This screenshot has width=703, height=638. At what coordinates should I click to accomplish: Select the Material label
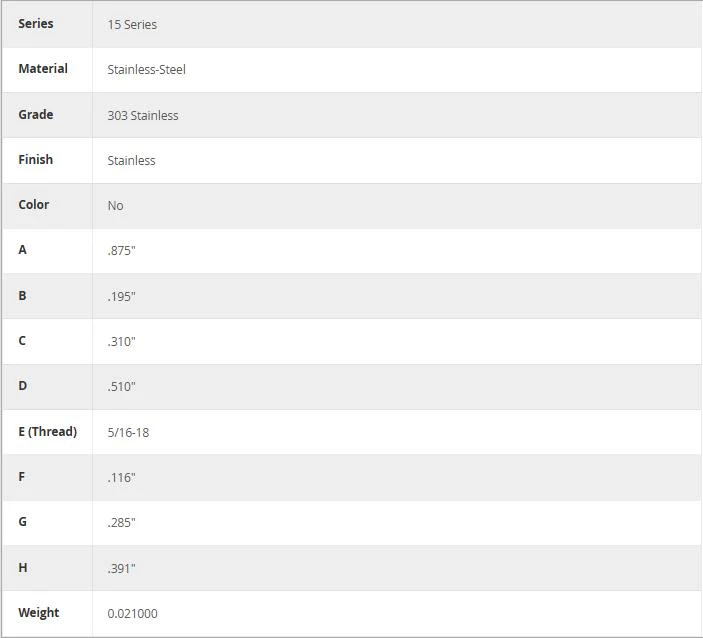43,69
